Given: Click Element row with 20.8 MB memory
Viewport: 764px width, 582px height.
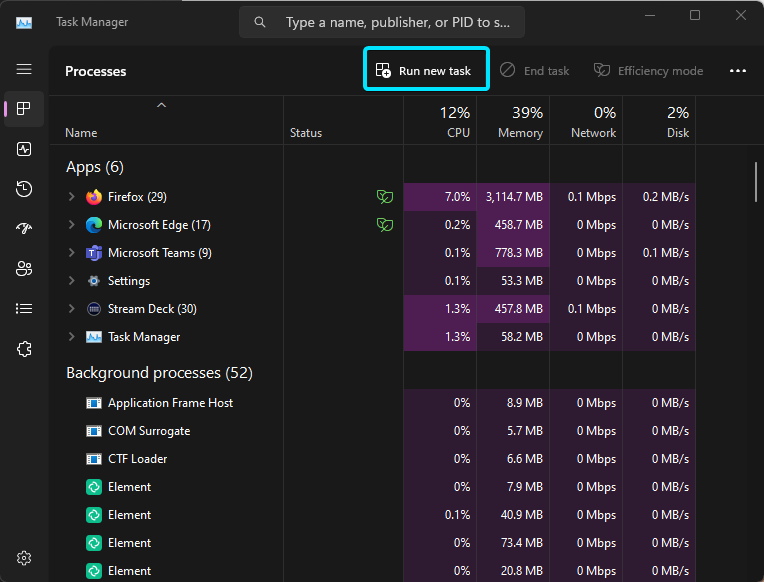Looking at the screenshot, I should click(373, 570).
